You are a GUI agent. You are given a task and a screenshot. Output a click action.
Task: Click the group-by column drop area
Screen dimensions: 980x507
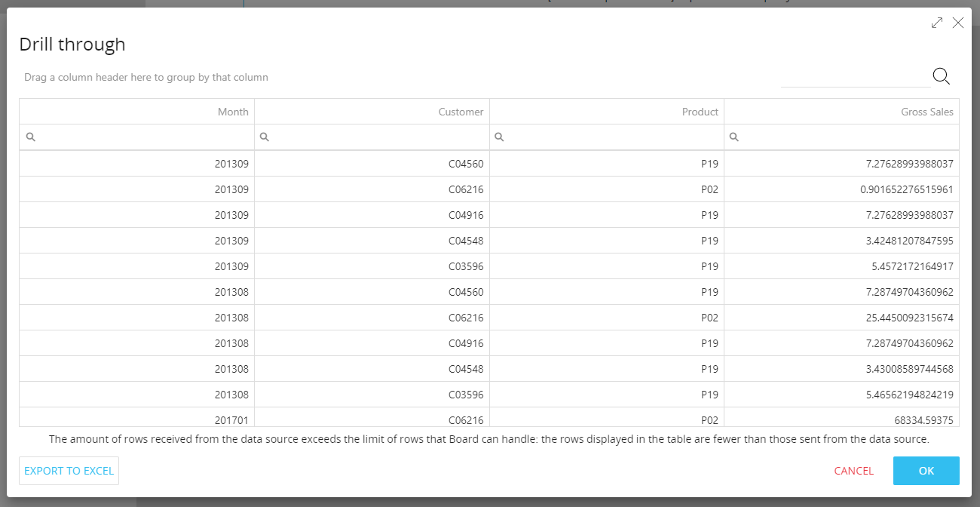145,77
